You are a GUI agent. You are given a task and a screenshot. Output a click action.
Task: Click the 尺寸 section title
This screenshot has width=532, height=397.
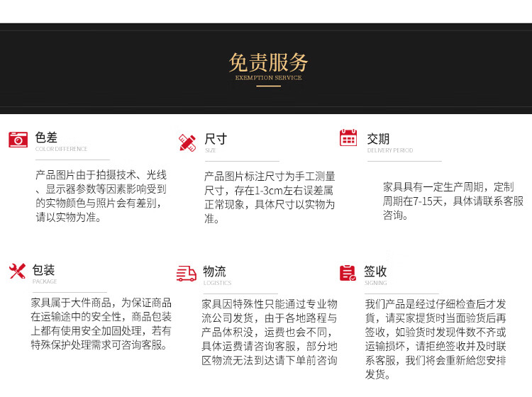[216, 139]
